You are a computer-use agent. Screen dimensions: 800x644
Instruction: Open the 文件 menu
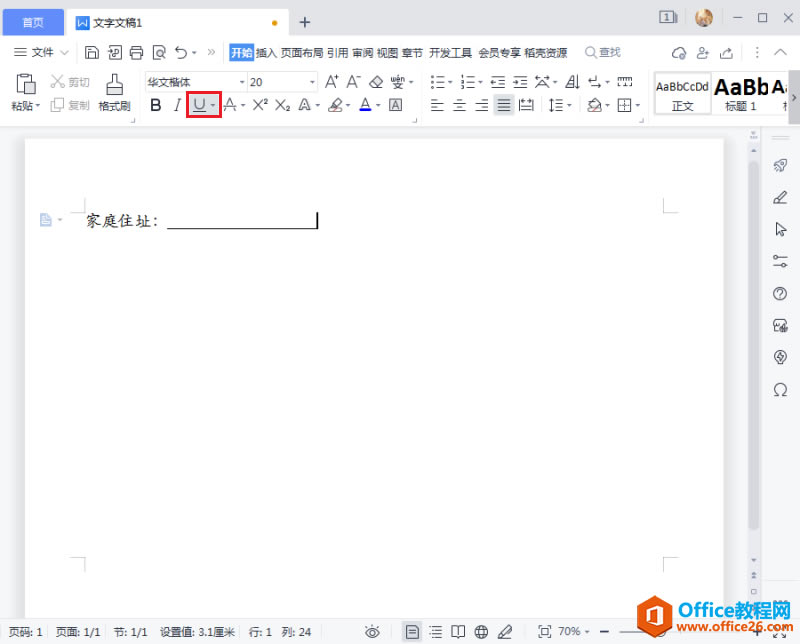click(x=41, y=52)
